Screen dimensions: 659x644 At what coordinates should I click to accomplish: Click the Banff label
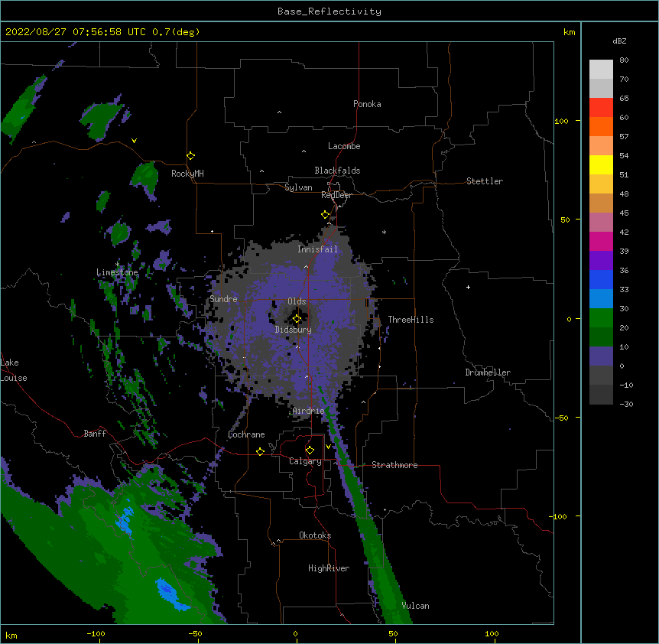tap(95, 434)
